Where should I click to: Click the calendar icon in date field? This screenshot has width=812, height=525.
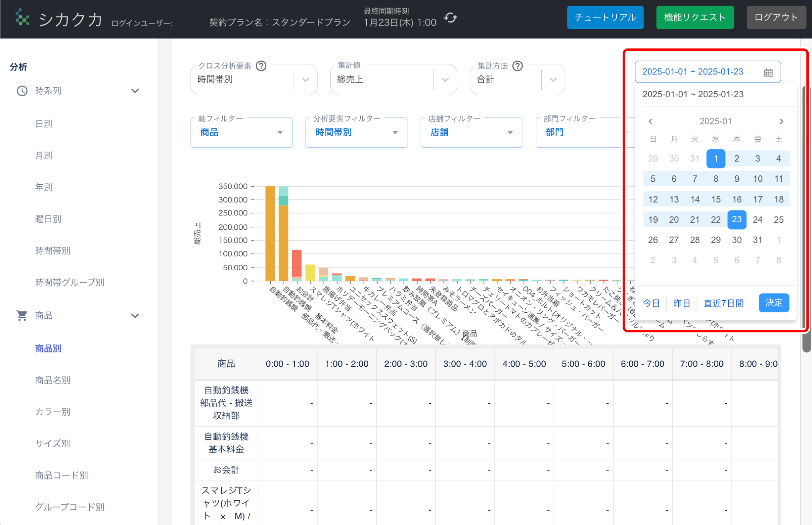tap(768, 72)
